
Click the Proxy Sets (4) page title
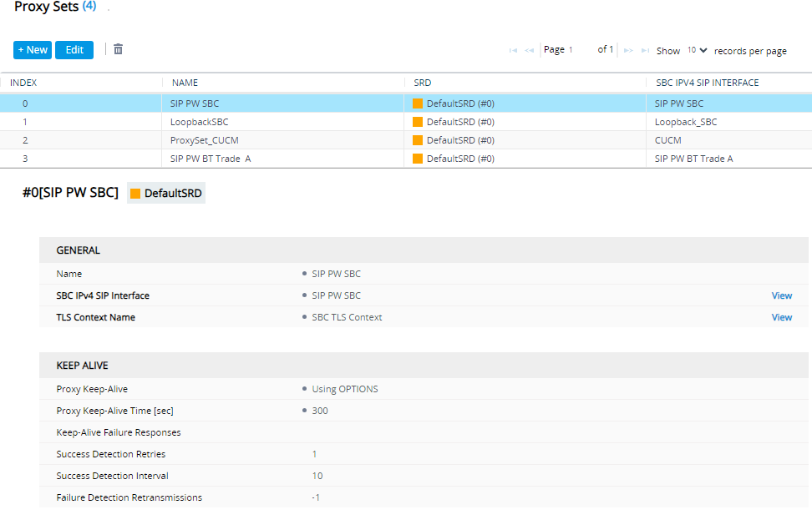point(55,7)
